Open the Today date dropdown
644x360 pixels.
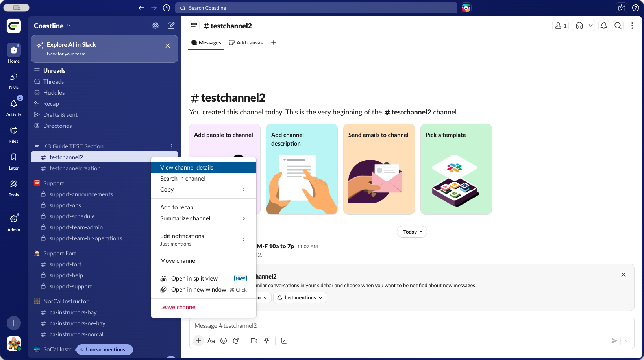[x=412, y=232]
